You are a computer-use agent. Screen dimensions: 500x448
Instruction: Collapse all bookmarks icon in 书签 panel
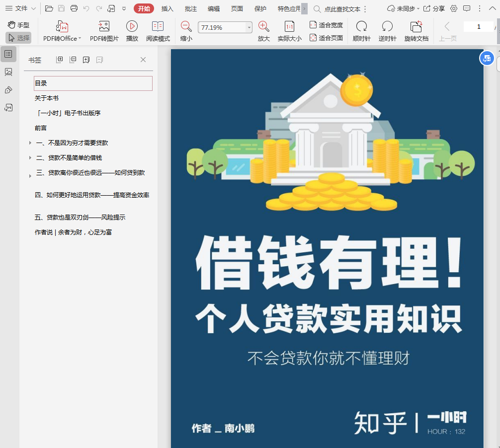(73, 60)
